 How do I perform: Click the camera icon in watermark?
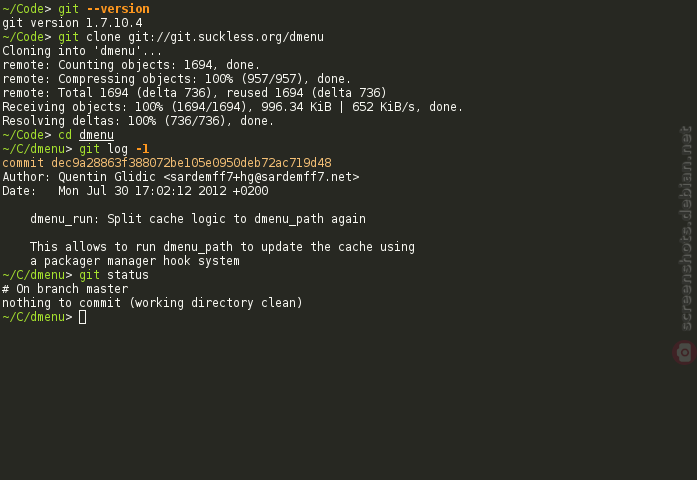tap(685, 353)
